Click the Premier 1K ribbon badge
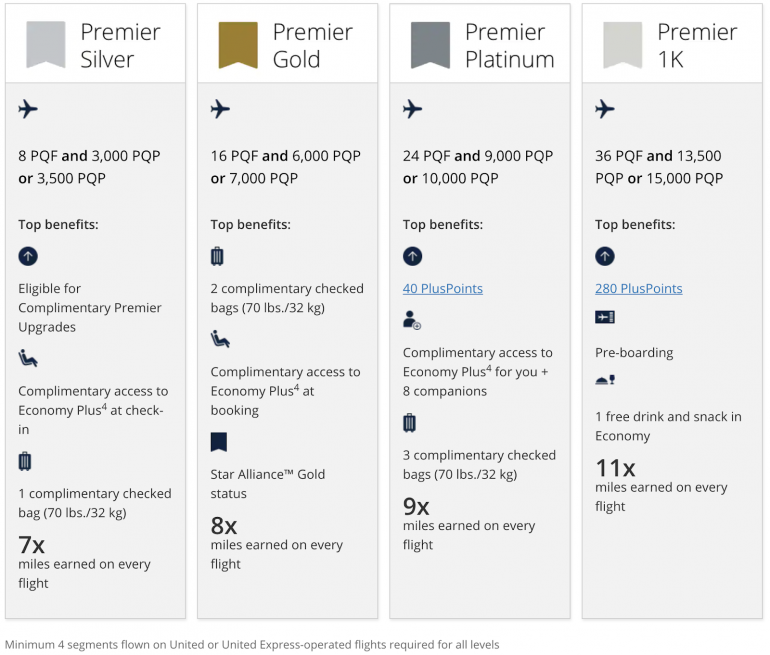The width and height of the screenshot is (770, 655). point(622,44)
